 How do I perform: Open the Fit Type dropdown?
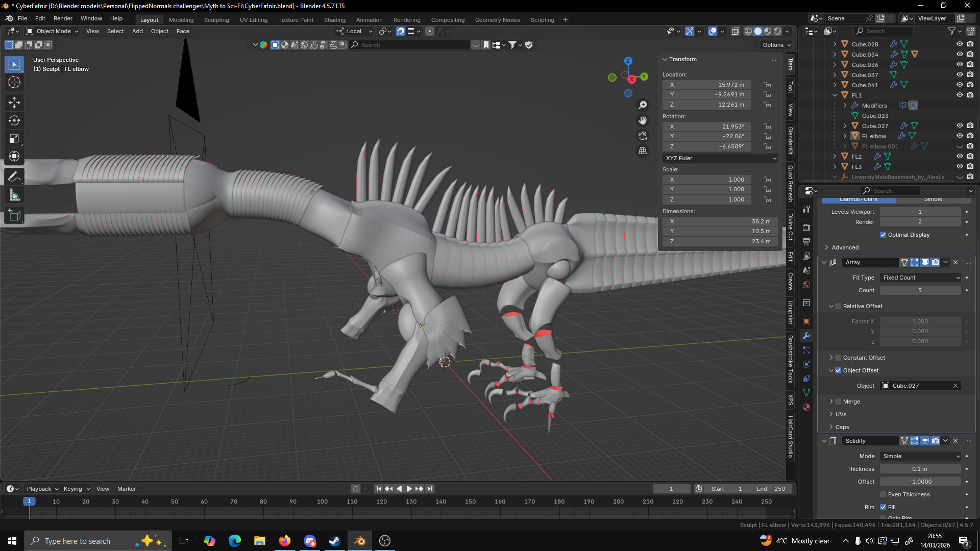point(921,278)
